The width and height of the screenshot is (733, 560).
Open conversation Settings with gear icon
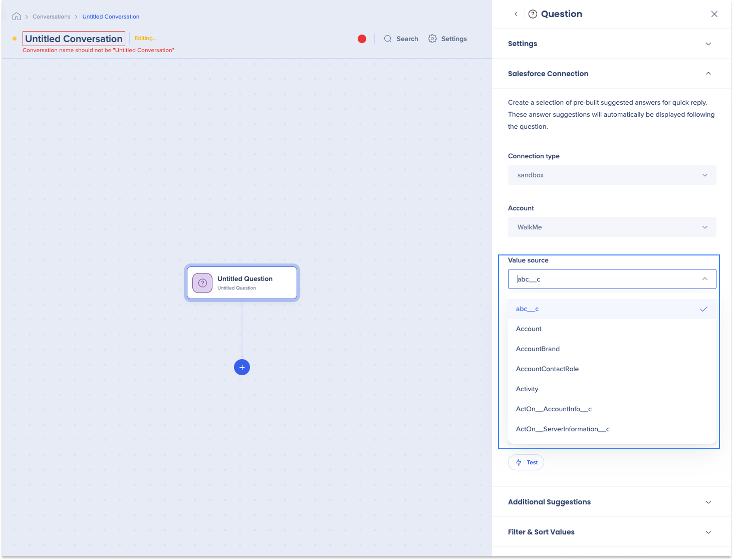447,39
